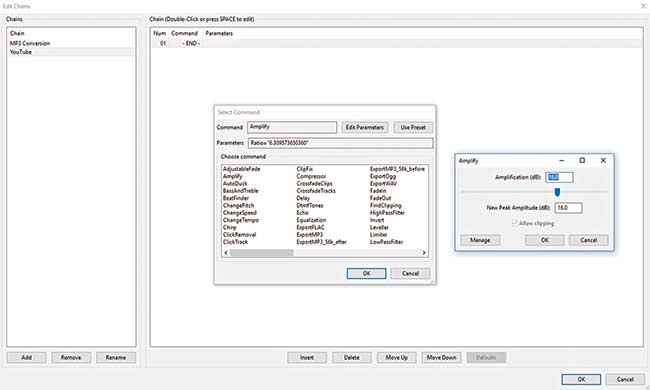The width and height of the screenshot is (650, 390).
Task: Select Invert in the command list
Action: [x=377, y=220]
